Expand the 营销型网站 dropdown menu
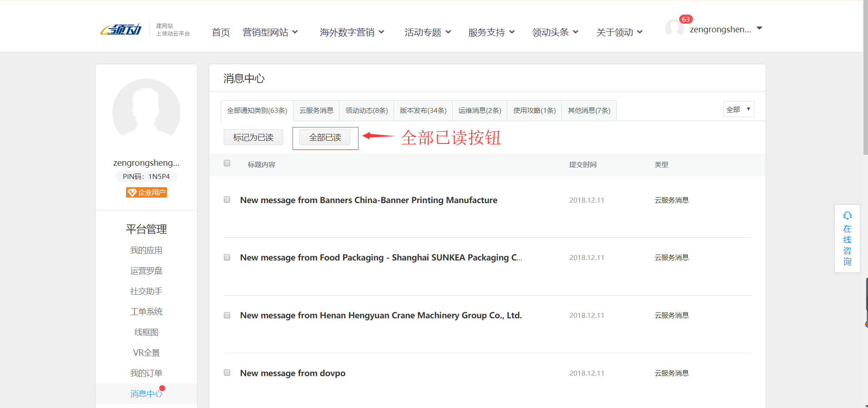 pyautogui.click(x=270, y=32)
